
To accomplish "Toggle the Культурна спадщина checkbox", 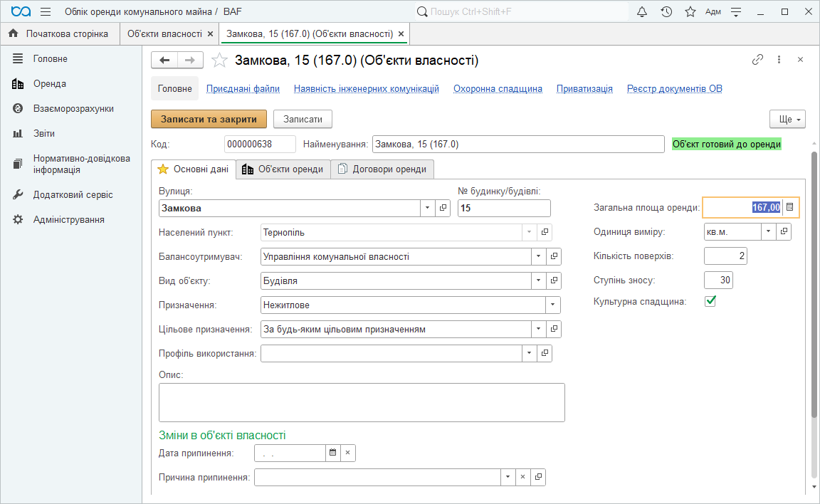I will (710, 301).
